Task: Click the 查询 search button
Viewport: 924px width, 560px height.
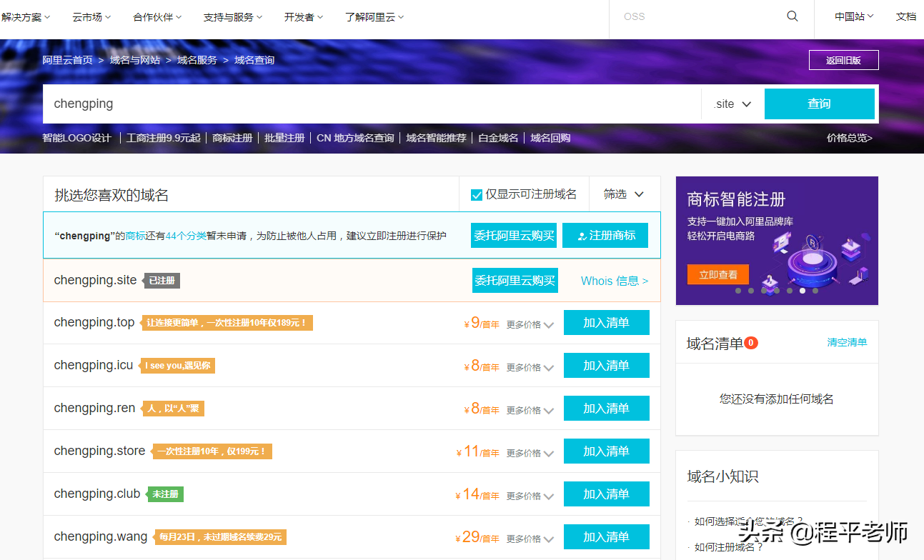Action: (x=820, y=104)
